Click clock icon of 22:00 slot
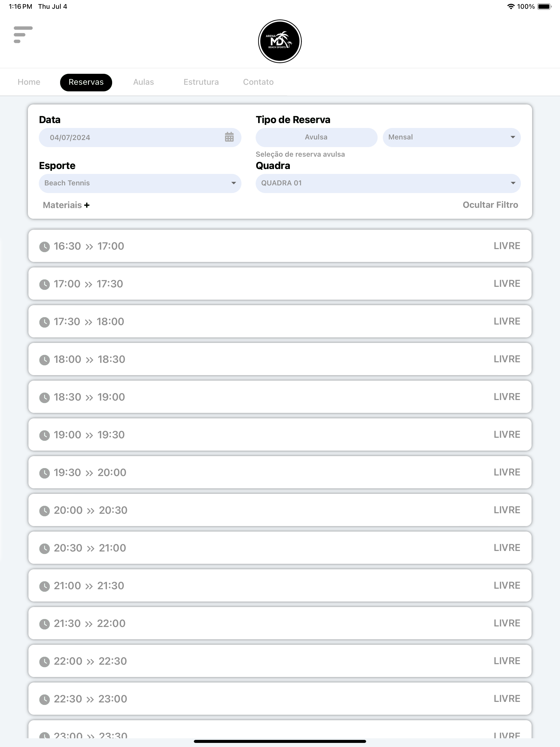 coord(45,662)
